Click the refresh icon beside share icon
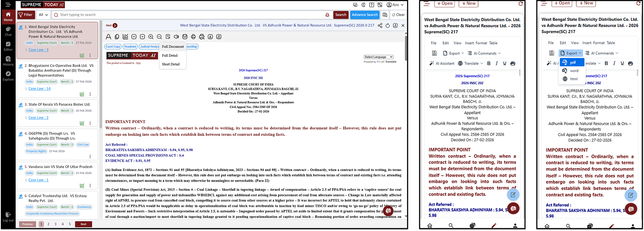This screenshot has height=231, width=644. pos(388,26)
